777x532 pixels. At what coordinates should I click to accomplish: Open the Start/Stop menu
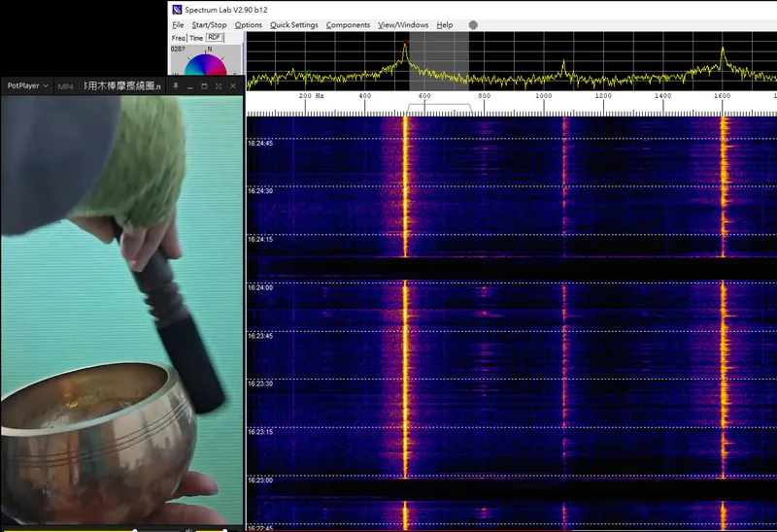tap(209, 24)
